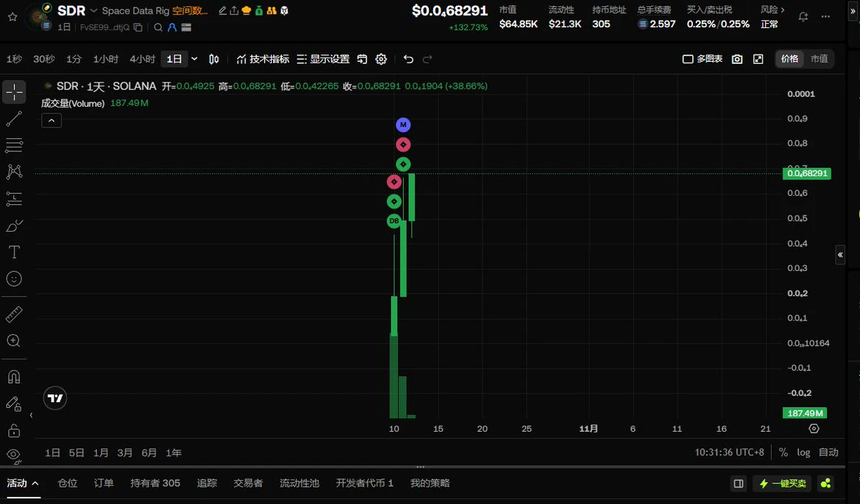Toggle log scale on price axis
860x504 pixels.
(x=803, y=452)
